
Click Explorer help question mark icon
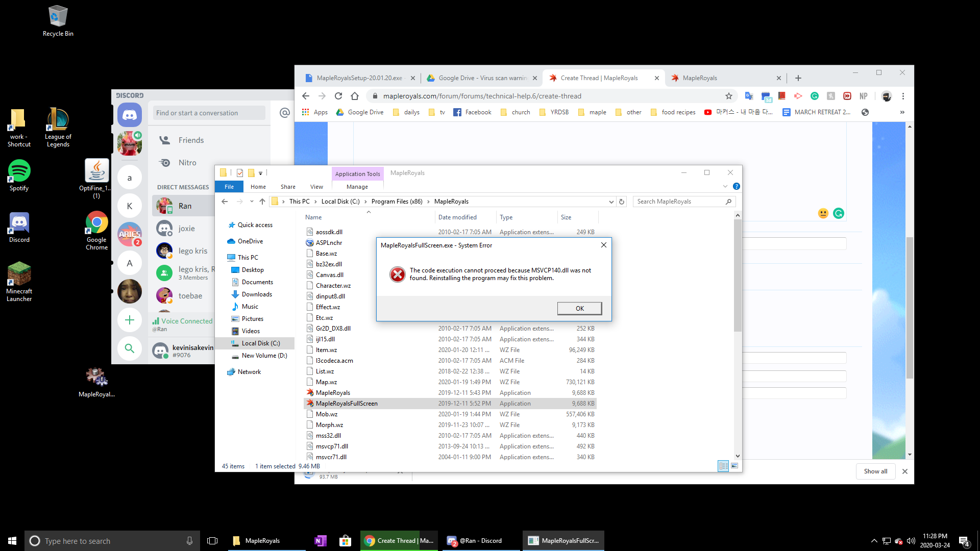click(736, 186)
